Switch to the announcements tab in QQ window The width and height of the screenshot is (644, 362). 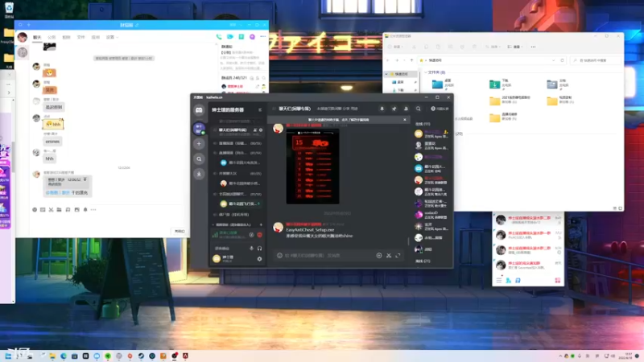point(52,37)
